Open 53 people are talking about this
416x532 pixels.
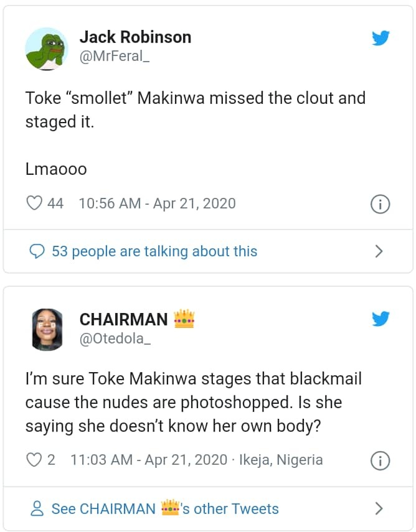click(x=154, y=251)
